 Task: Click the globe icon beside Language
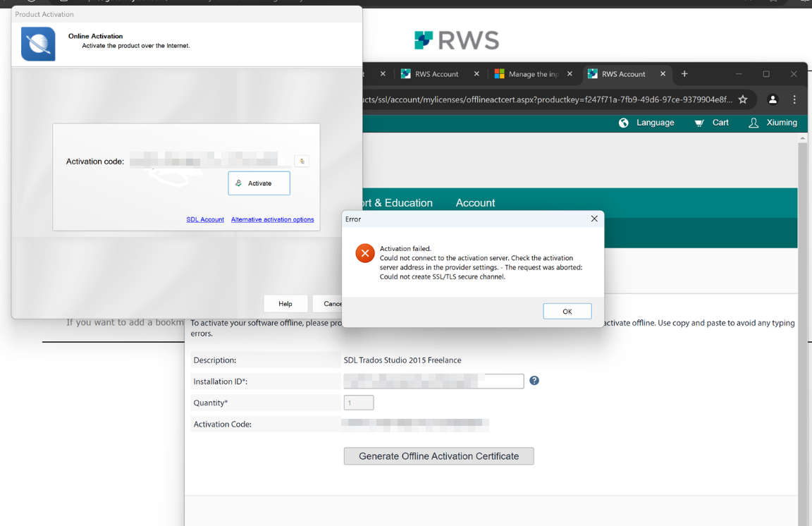pos(624,123)
